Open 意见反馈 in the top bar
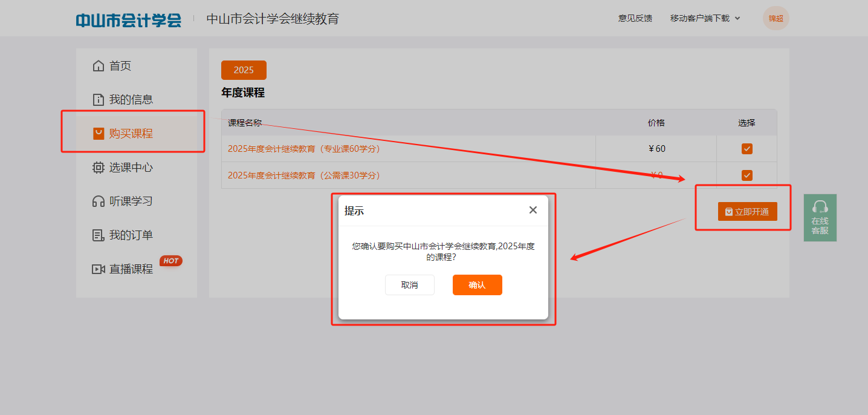Image resolution: width=868 pixels, height=415 pixels. (635, 18)
